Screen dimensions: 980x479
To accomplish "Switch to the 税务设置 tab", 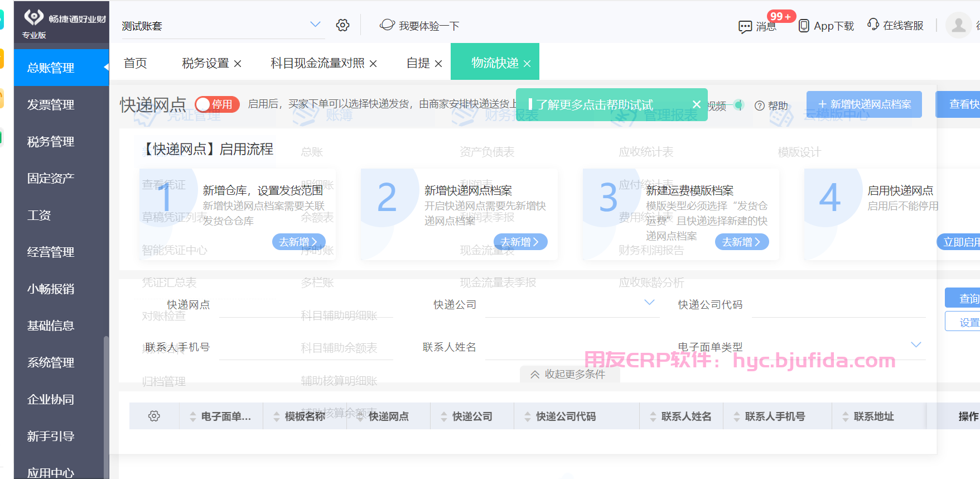I will (x=205, y=63).
